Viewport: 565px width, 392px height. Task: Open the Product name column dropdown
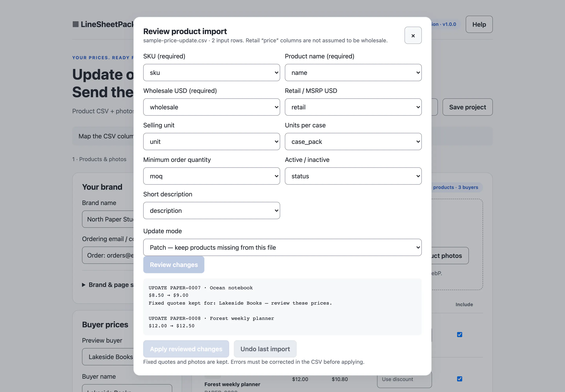coord(353,73)
